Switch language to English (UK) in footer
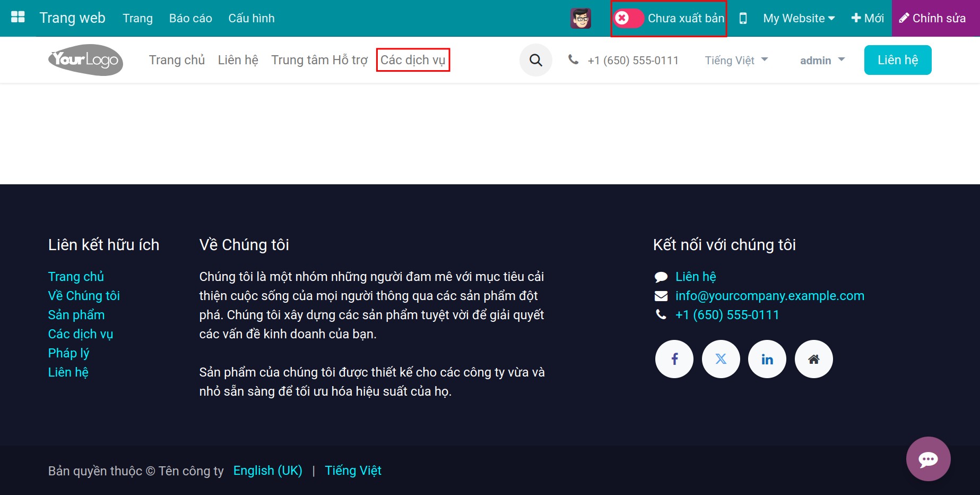Screen dimensions: 980x495 pos(268,471)
